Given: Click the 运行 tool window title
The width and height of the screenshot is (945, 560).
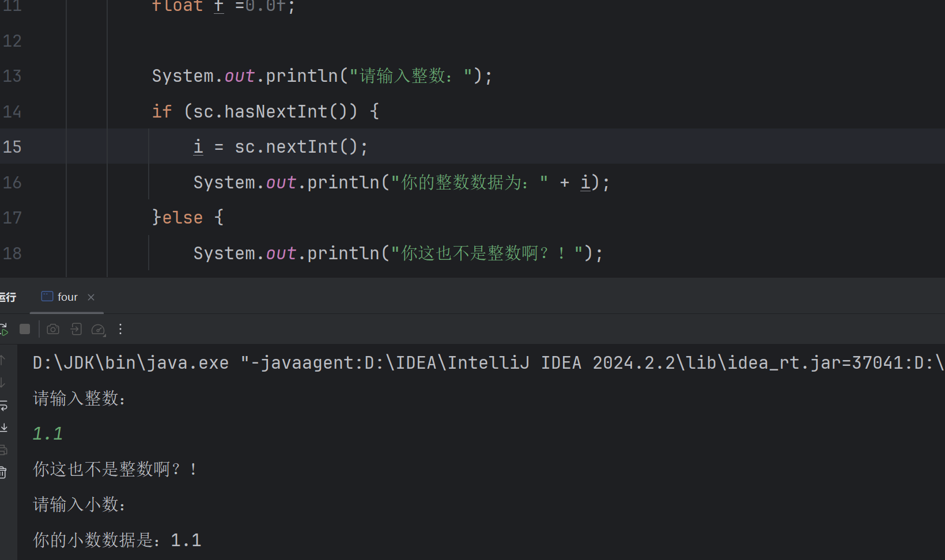Looking at the screenshot, I should (x=7, y=297).
